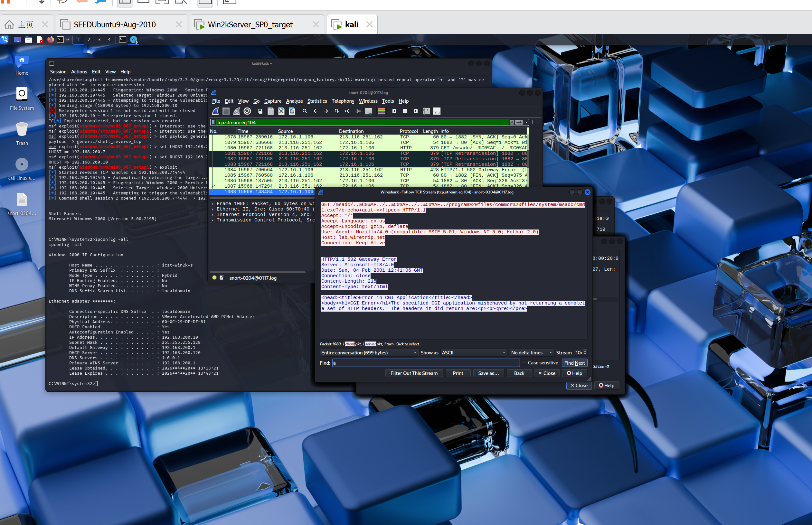Toggle auto scroll during live capture
Image resolution: width=812 pixels, height=525 pixels.
point(369,111)
